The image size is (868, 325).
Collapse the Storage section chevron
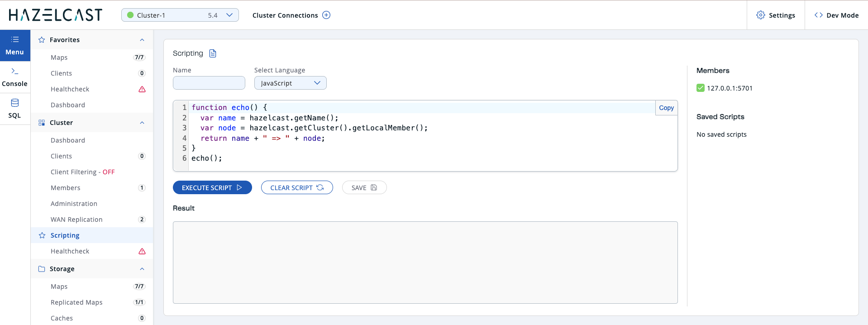(142, 269)
